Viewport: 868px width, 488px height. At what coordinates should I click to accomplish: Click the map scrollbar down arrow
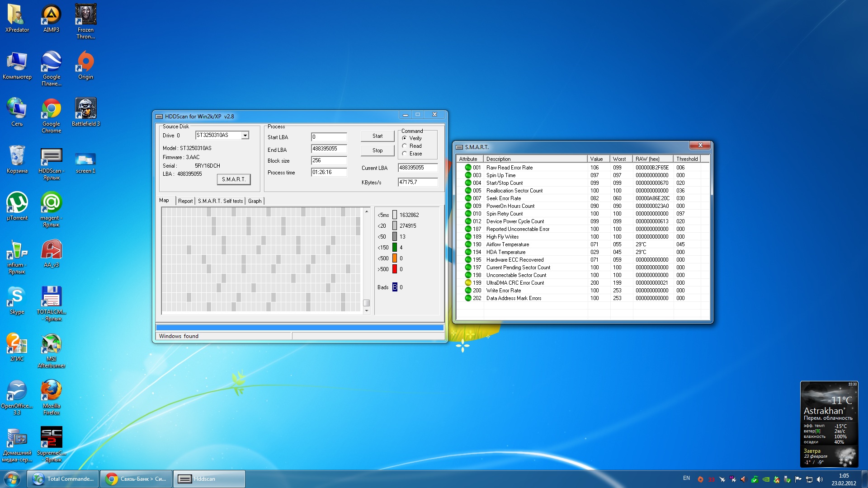pos(367,311)
